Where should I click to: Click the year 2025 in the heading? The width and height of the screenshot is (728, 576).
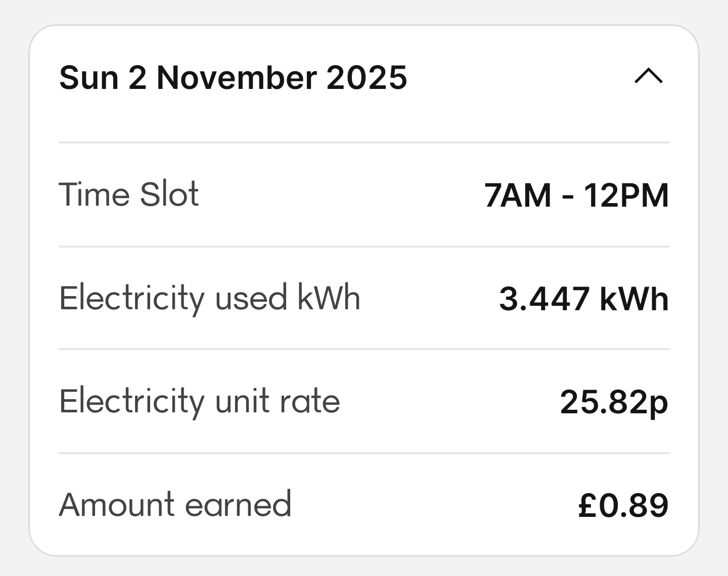click(367, 78)
